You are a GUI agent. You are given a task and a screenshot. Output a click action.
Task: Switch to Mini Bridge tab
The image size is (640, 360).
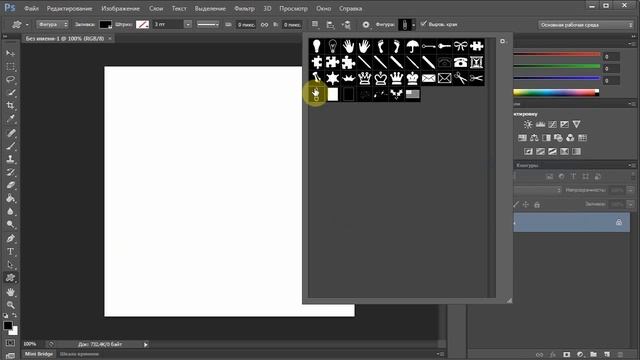[39, 354]
